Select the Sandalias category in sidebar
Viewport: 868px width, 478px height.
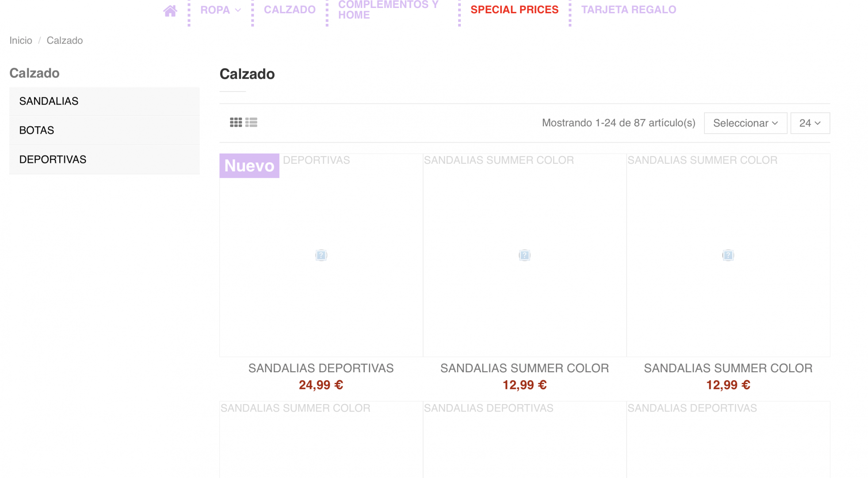[x=104, y=101]
